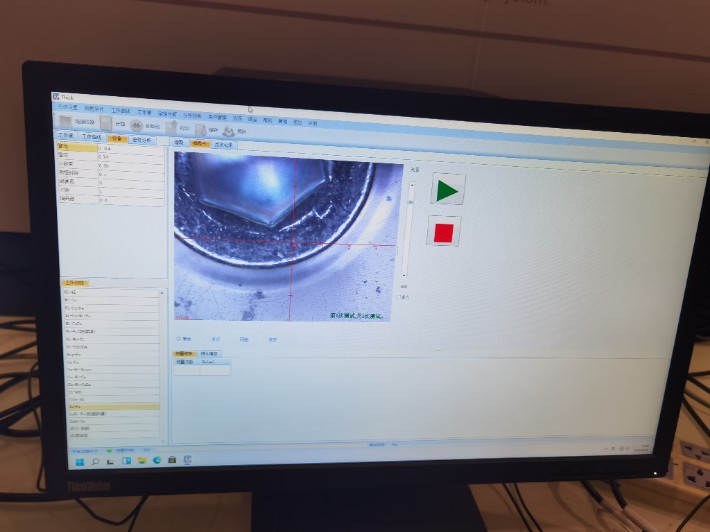Click the first value field in the parameter table
710x532 pixels.
click(x=130, y=148)
